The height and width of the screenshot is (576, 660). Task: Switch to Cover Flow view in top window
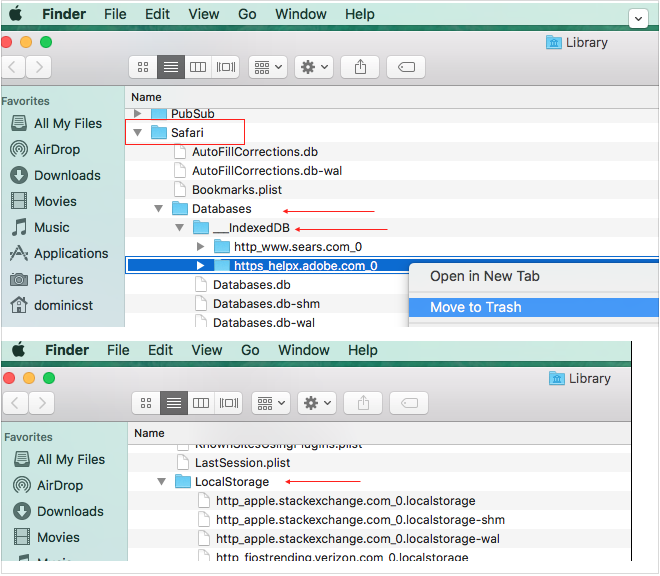tap(226, 67)
